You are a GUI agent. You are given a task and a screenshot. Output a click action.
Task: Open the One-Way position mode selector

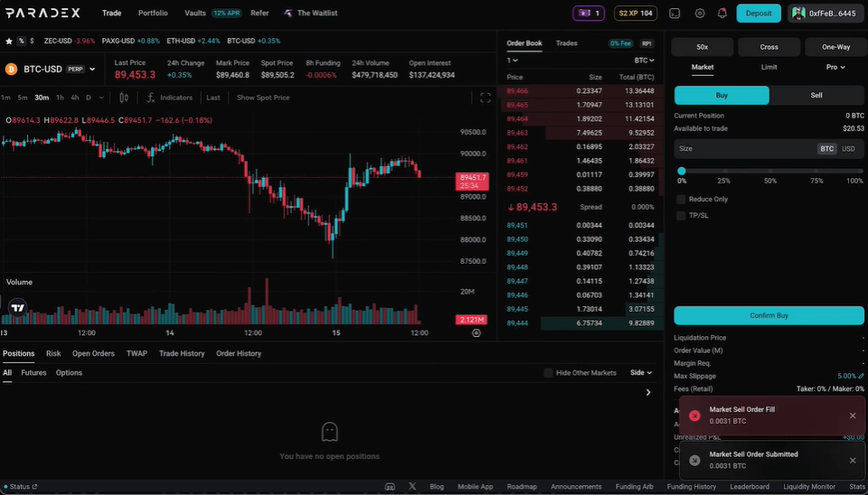click(x=835, y=47)
